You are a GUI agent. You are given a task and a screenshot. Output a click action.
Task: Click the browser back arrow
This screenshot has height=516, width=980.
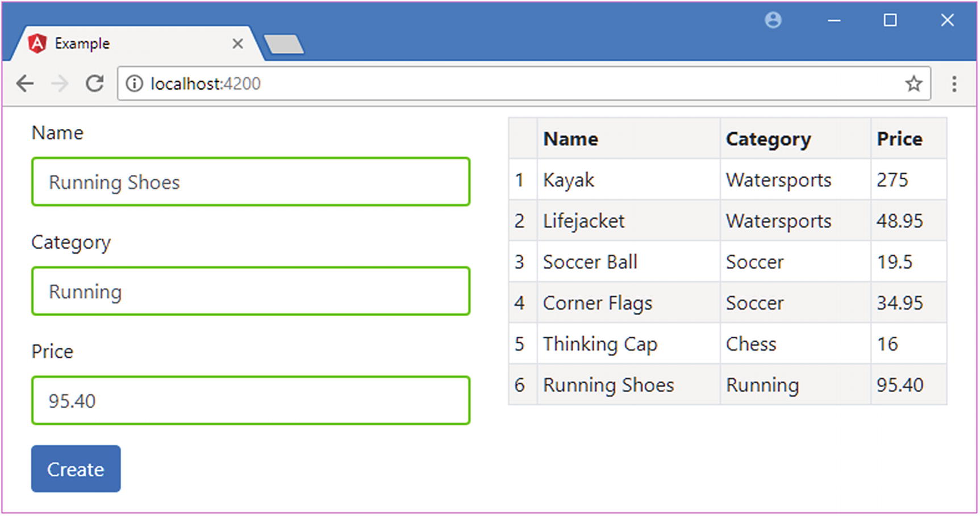point(25,84)
